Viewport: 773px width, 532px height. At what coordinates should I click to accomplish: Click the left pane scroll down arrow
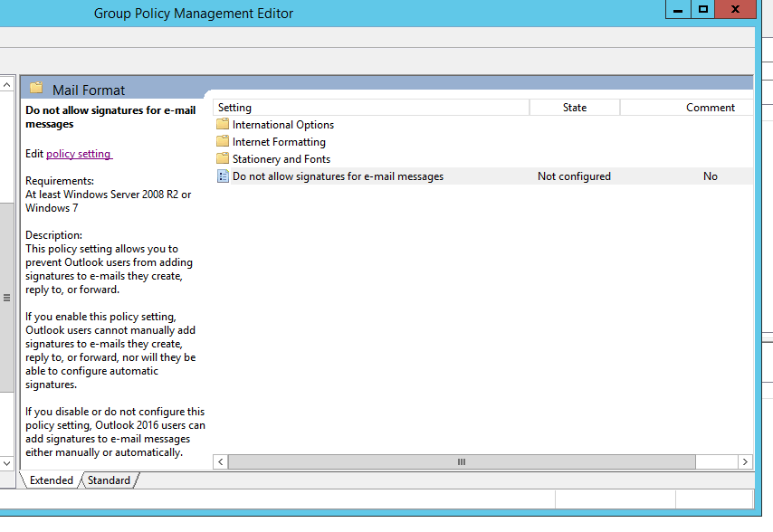[7, 462]
